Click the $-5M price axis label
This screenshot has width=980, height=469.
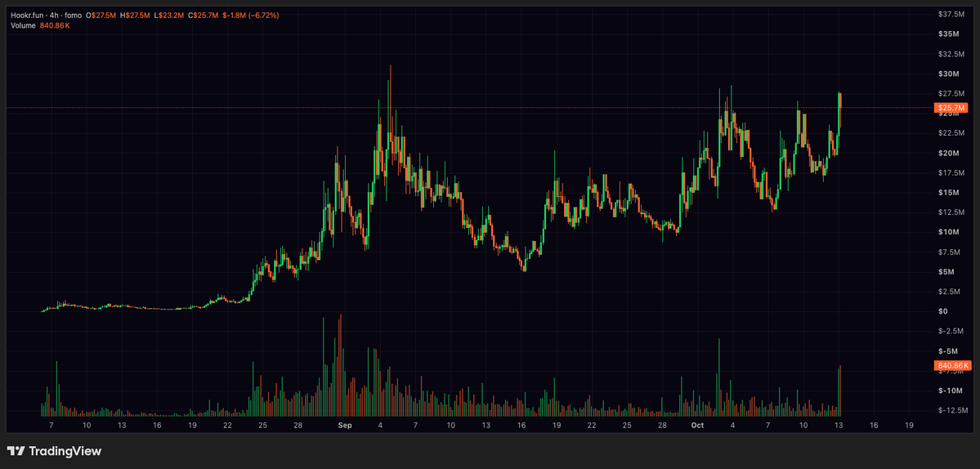pyautogui.click(x=950, y=351)
